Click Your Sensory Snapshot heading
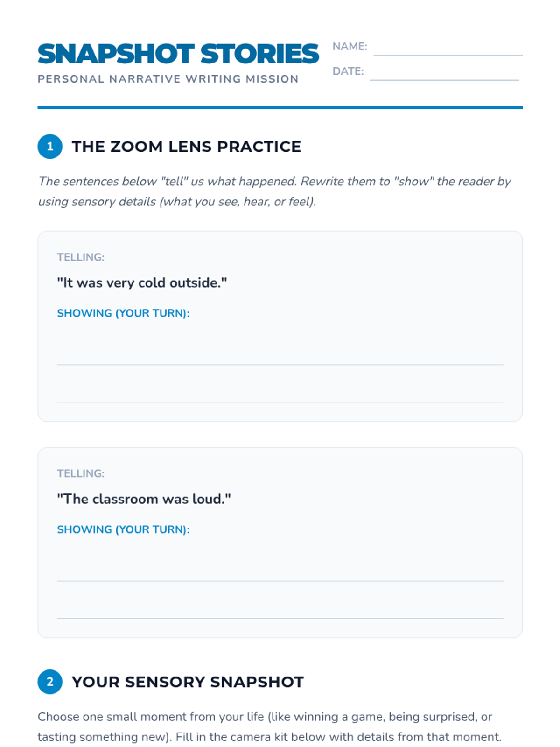 pos(188,682)
